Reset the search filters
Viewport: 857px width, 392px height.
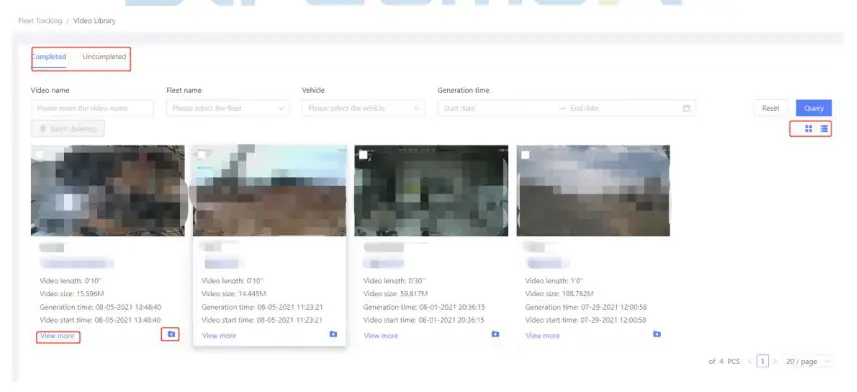tap(771, 108)
